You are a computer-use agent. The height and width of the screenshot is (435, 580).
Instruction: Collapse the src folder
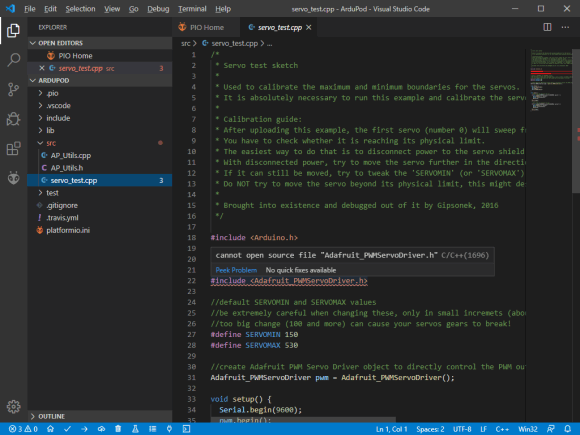[x=100, y=143]
